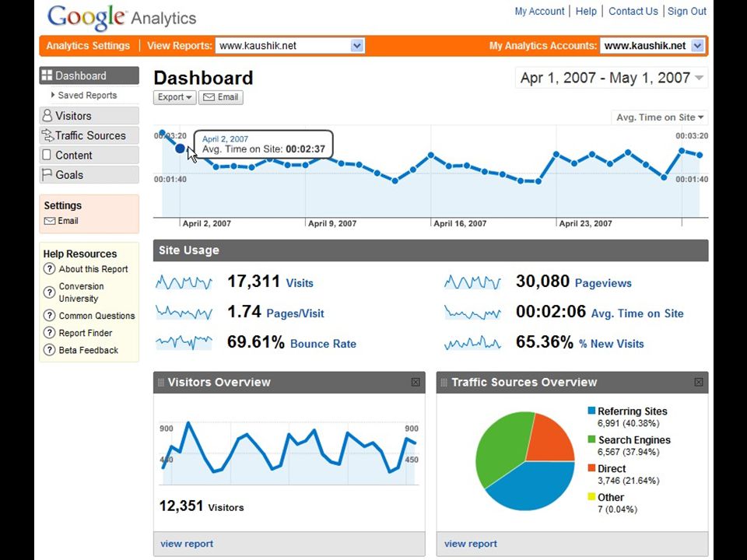This screenshot has height=560, width=747.
Task: Open the Content section
Action: (89, 156)
